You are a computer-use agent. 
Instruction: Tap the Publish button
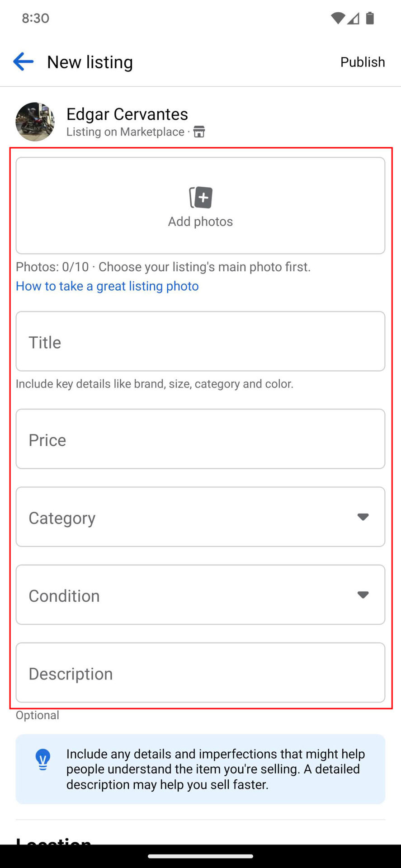(362, 62)
